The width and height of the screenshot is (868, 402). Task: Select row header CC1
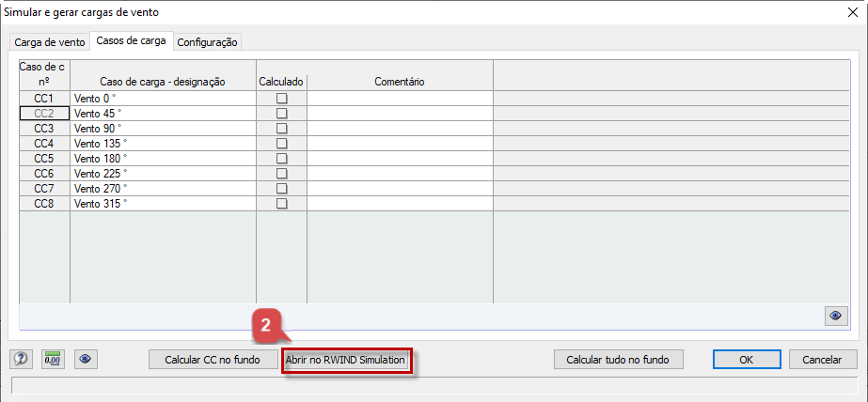coord(44,99)
